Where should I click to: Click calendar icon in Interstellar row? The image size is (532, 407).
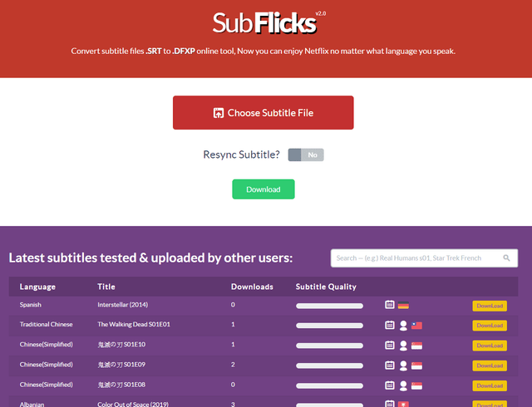click(390, 305)
